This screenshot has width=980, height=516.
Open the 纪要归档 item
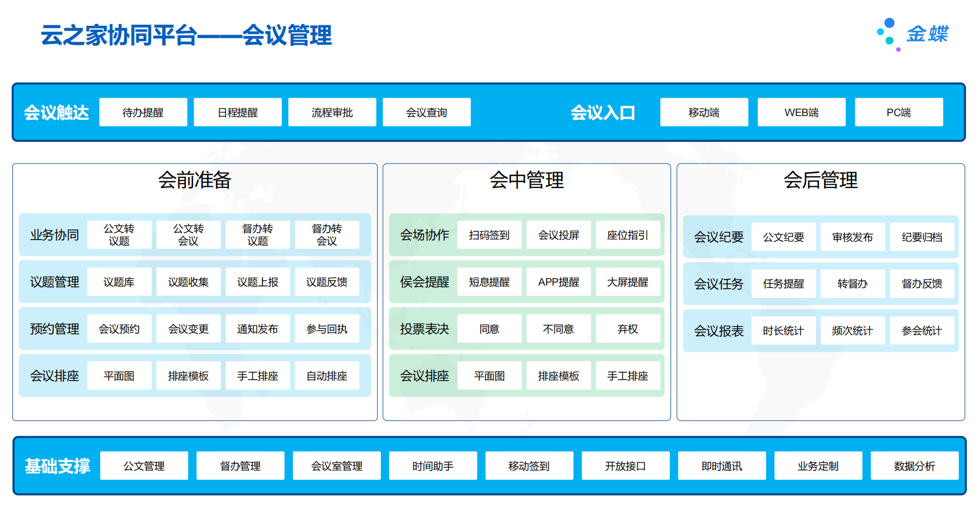pos(922,237)
